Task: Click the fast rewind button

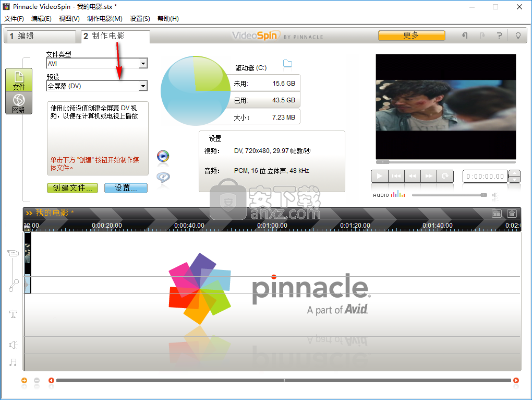Action: [x=412, y=176]
